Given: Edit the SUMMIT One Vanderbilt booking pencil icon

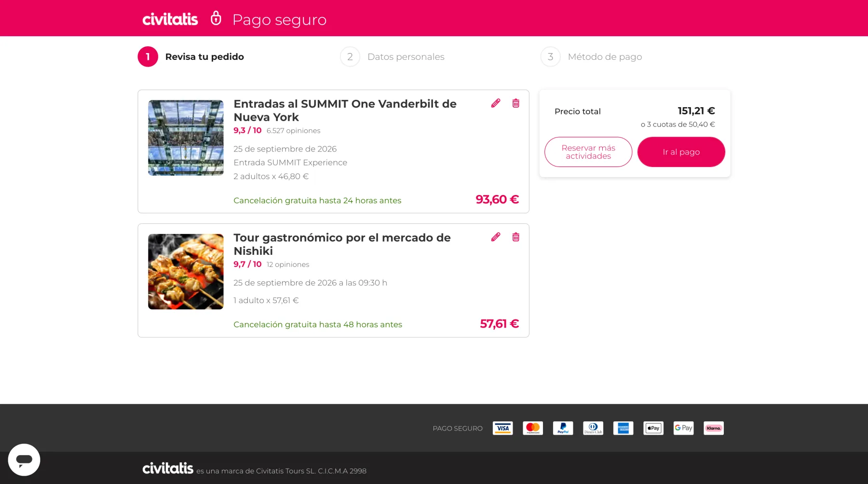Looking at the screenshot, I should tap(496, 103).
